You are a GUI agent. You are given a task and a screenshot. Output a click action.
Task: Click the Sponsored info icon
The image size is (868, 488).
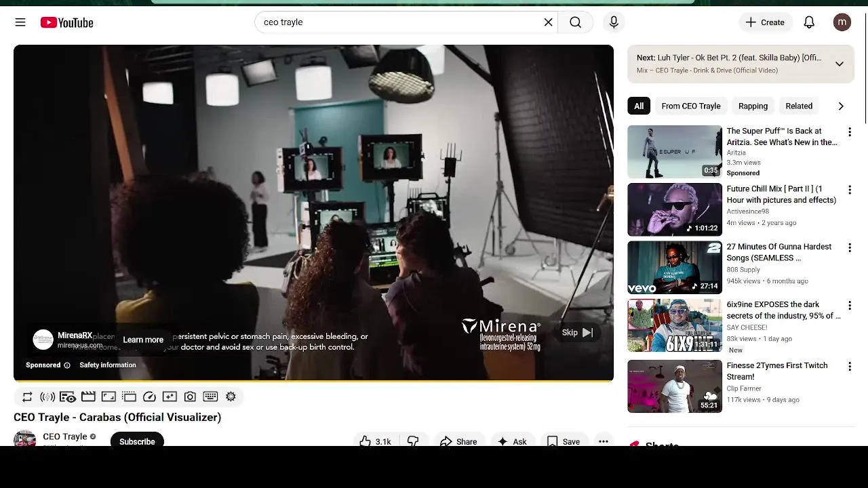coord(66,365)
